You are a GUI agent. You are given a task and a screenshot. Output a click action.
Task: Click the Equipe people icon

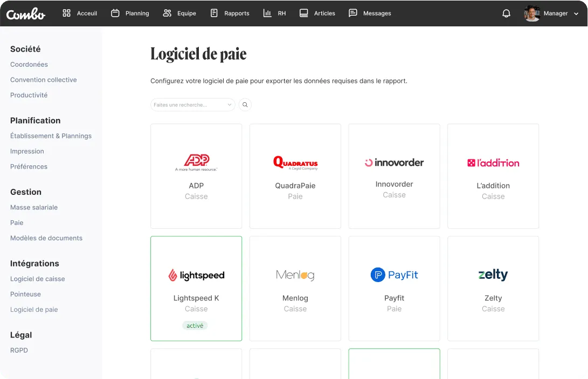pyautogui.click(x=167, y=13)
